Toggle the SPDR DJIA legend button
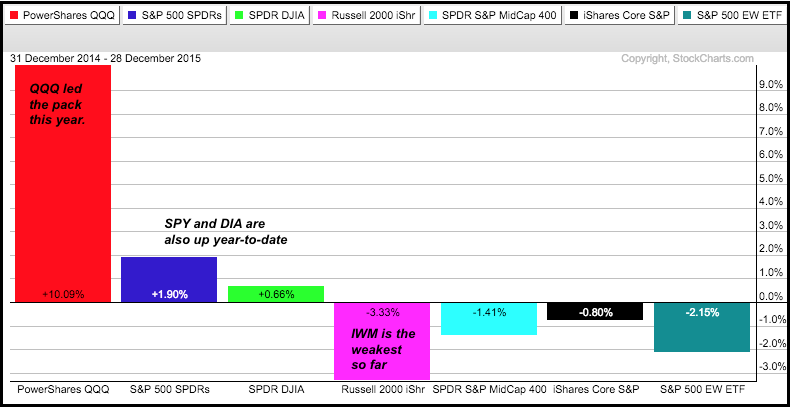The width and height of the screenshot is (790, 407). (x=271, y=15)
